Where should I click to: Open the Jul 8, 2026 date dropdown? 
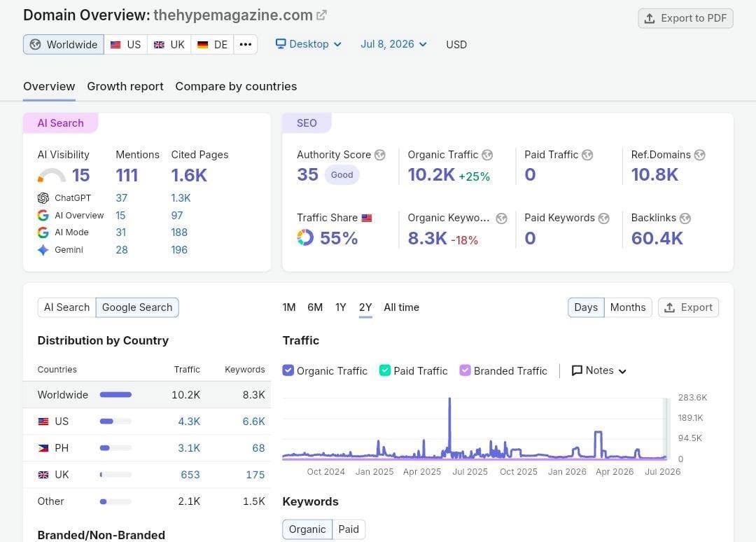(393, 44)
